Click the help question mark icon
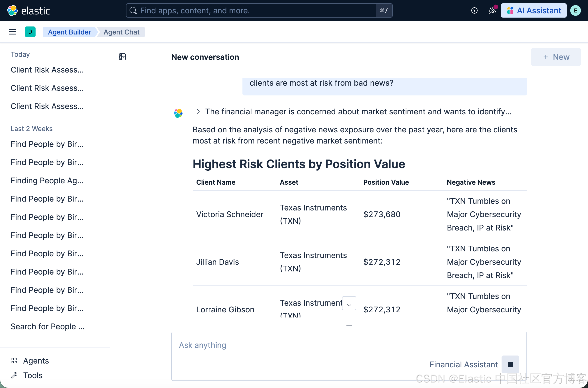The height and width of the screenshot is (388, 588). click(474, 10)
